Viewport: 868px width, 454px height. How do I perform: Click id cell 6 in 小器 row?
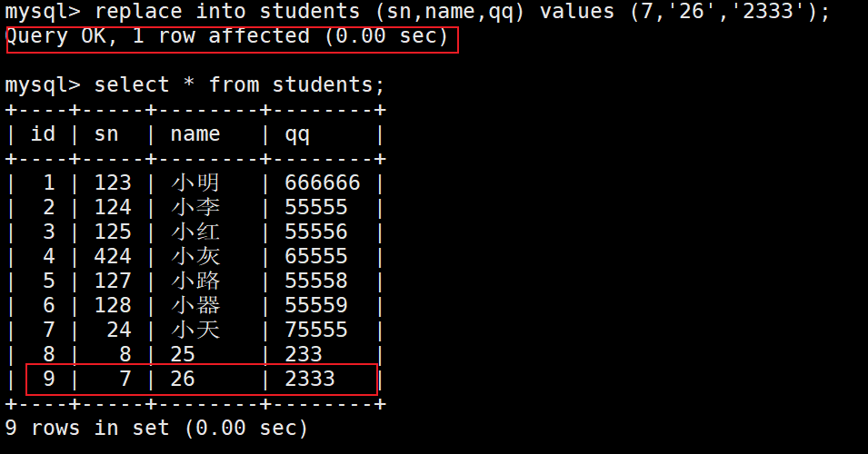click(49, 305)
